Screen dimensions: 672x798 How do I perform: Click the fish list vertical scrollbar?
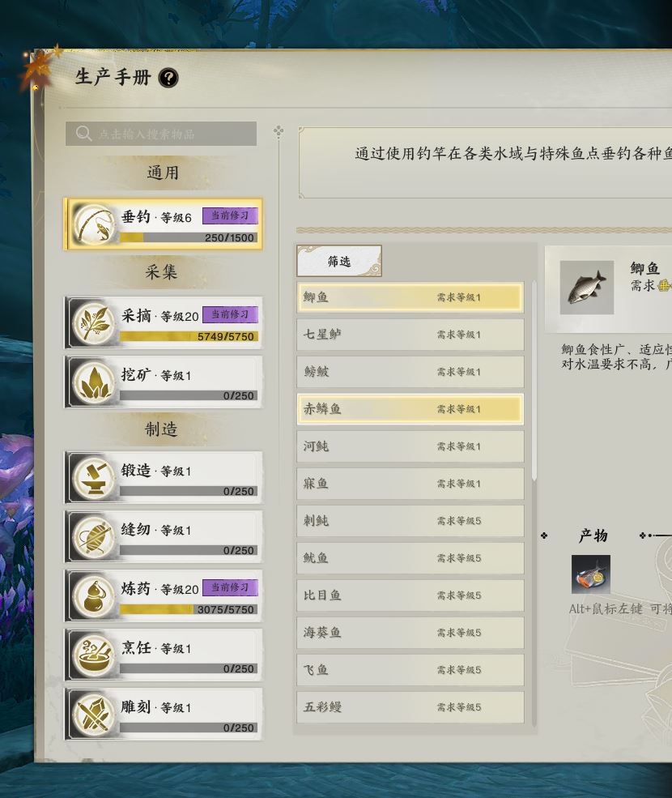pos(534,381)
